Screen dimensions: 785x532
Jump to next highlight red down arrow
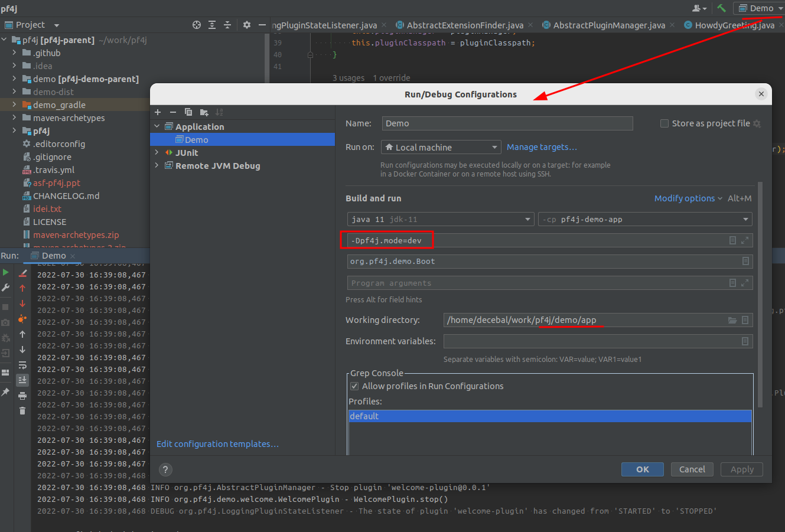pos(22,303)
